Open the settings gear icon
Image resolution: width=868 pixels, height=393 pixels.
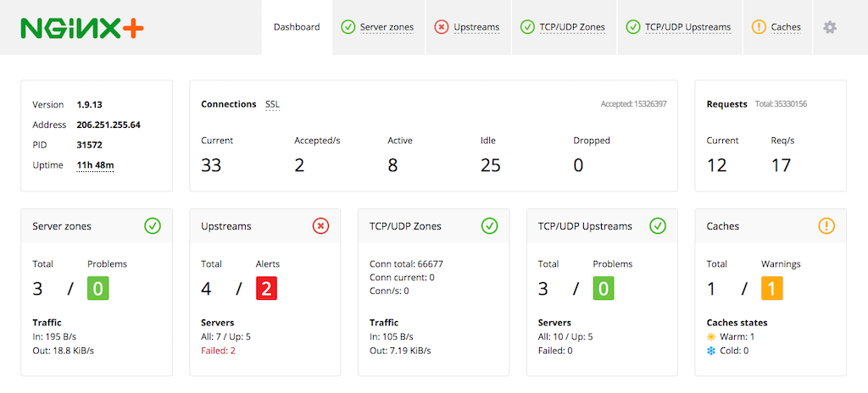(x=830, y=27)
